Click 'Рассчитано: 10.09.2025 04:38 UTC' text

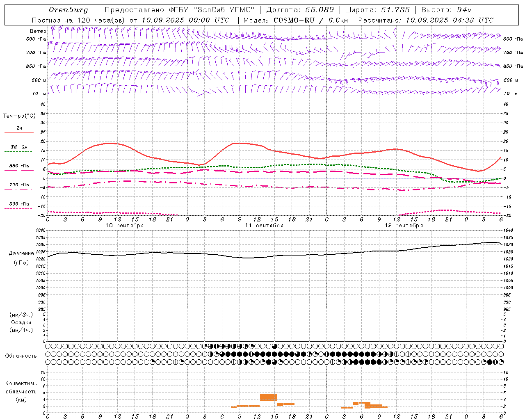[x=426, y=20]
